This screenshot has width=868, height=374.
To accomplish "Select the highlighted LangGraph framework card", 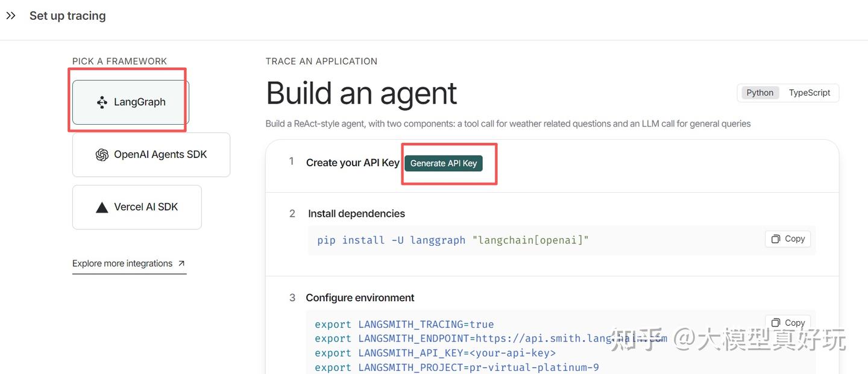I will coord(128,102).
